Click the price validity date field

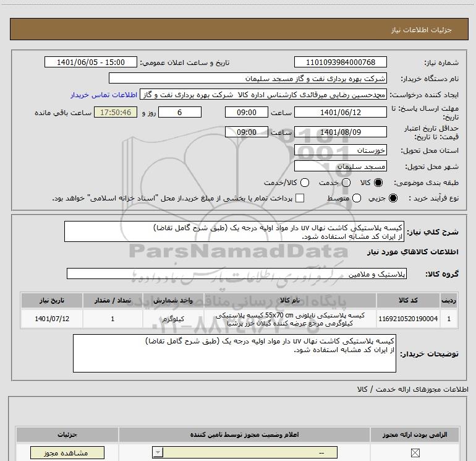(x=341, y=132)
